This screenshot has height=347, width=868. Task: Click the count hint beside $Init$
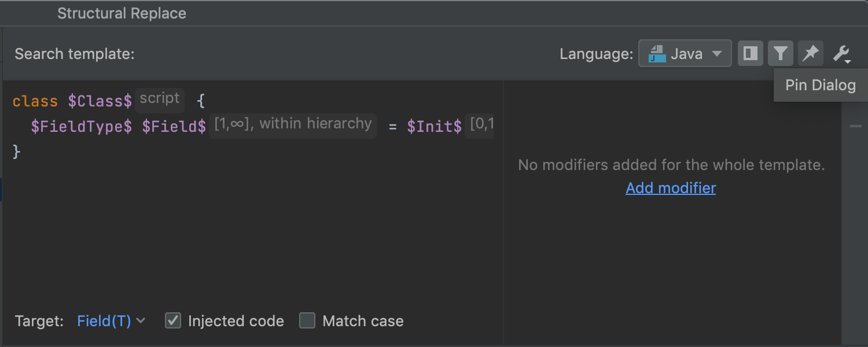coord(480,125)
